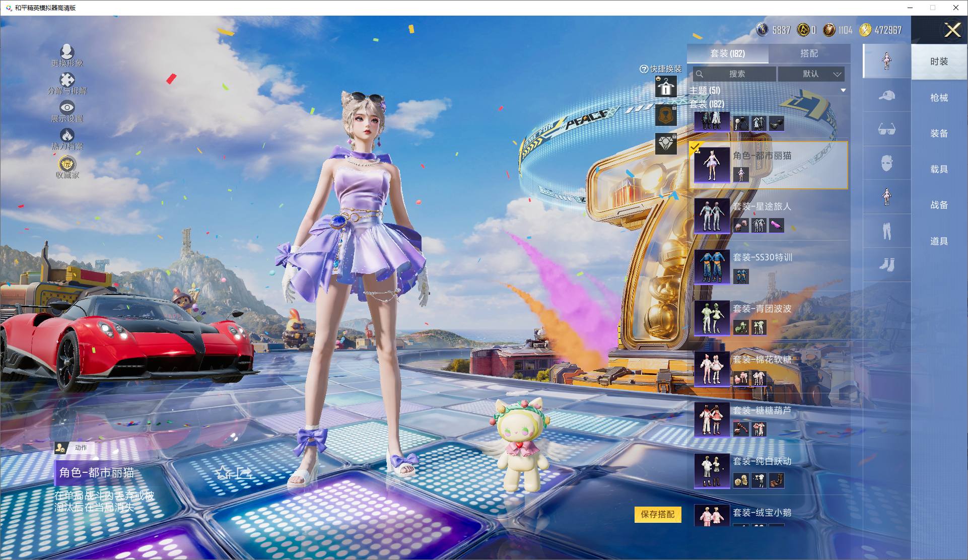Screen dimensions: 968x560
Task: Click the 收藏家 badge icon
Action: pos(67,164)
